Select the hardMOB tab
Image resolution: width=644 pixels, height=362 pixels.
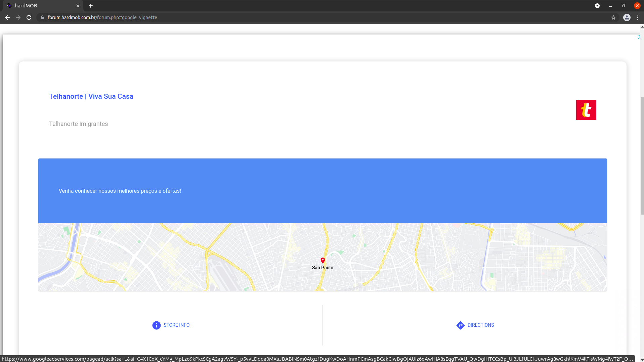point(43,6)
